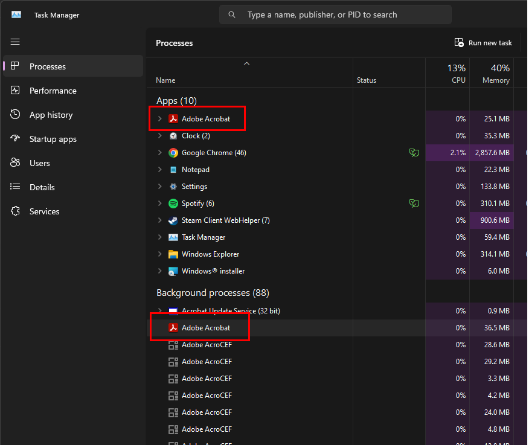The image size is (528, 445).
Task: Select the Apps (10) group heading
Action: coord(176,101)
